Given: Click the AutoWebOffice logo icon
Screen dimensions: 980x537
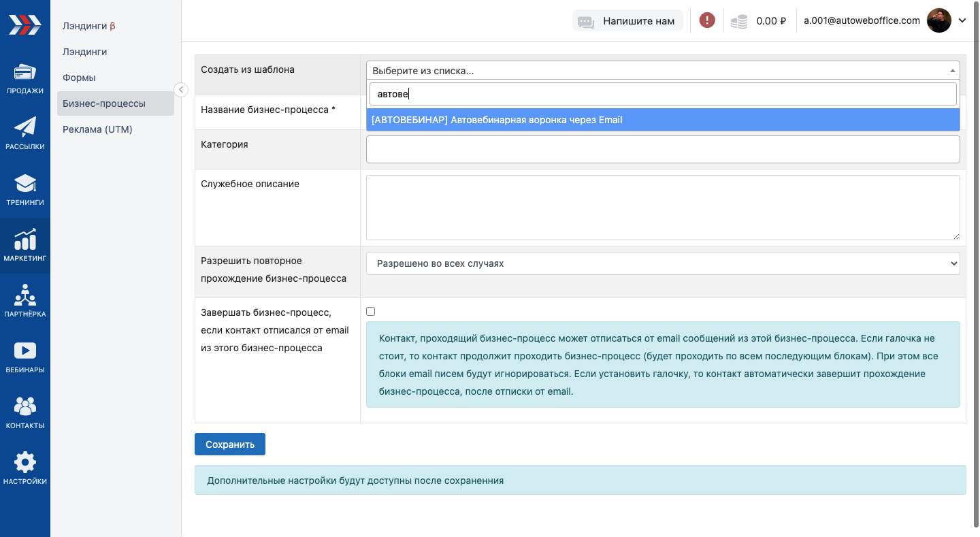Looking at the screenshot, I should (24, 25).
